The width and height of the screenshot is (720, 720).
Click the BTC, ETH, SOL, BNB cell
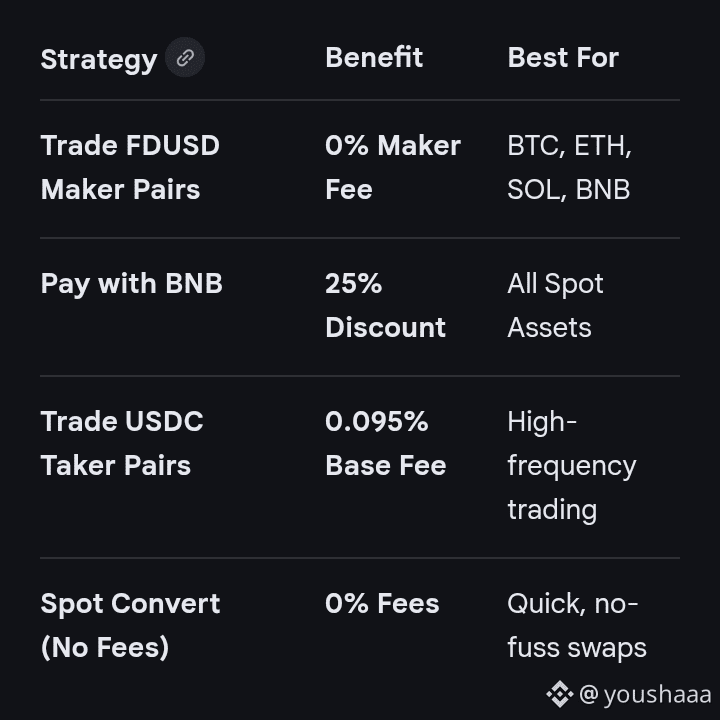(569, 167)
